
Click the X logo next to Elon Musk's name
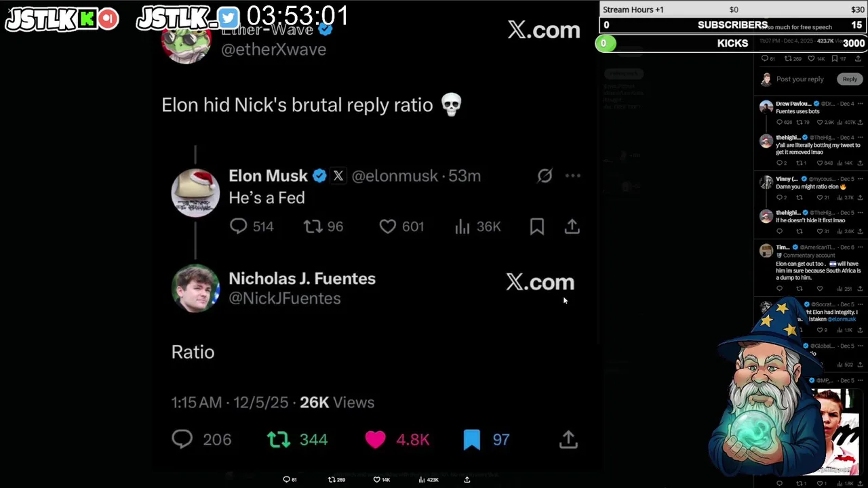(338, 176)
